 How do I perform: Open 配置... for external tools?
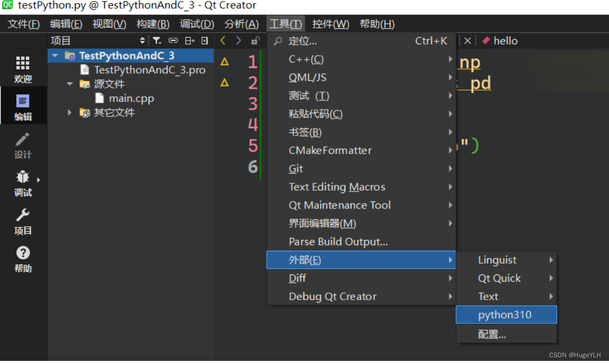tap(507, 334)
